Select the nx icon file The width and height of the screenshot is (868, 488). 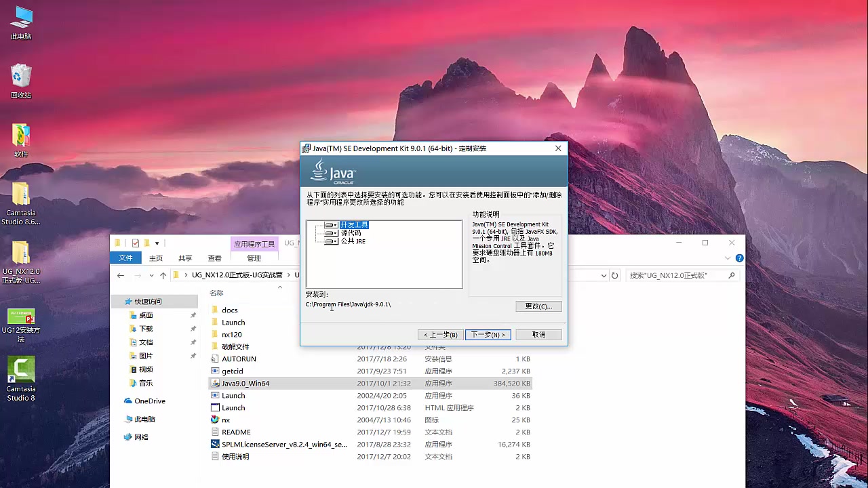226,420
